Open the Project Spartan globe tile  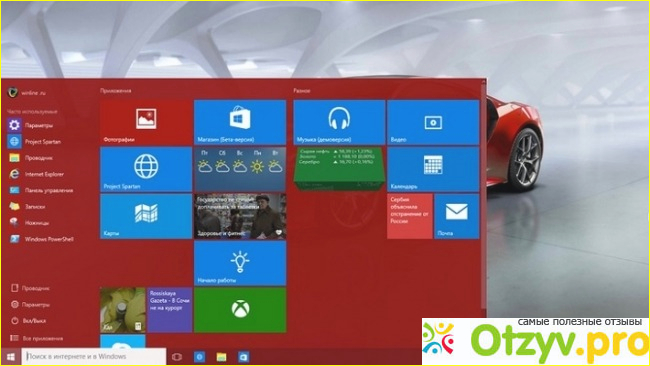(146, 169)
